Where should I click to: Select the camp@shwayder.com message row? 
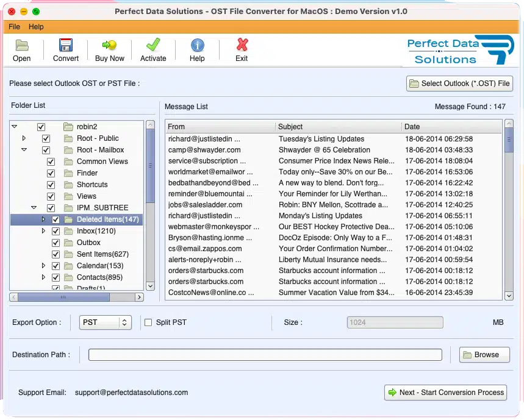[334, 150]
